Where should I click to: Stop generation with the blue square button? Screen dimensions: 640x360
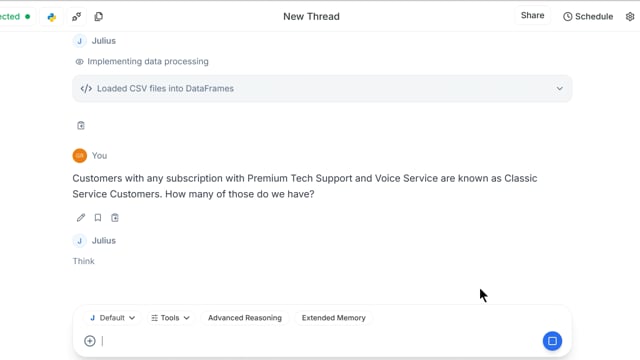(x=552, y=341)
